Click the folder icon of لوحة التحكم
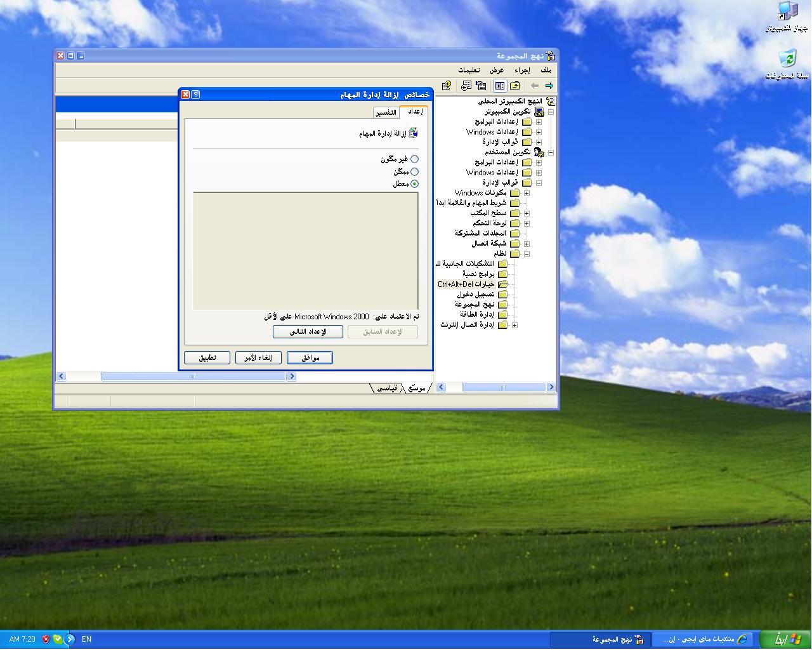Viewport: 812px width, 650px height. 514,223
